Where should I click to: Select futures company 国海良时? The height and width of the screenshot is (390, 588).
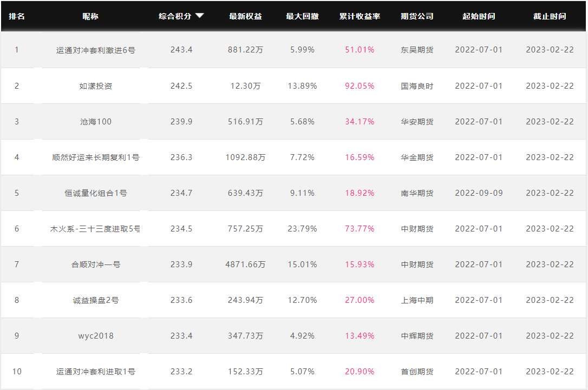(417, 86)
